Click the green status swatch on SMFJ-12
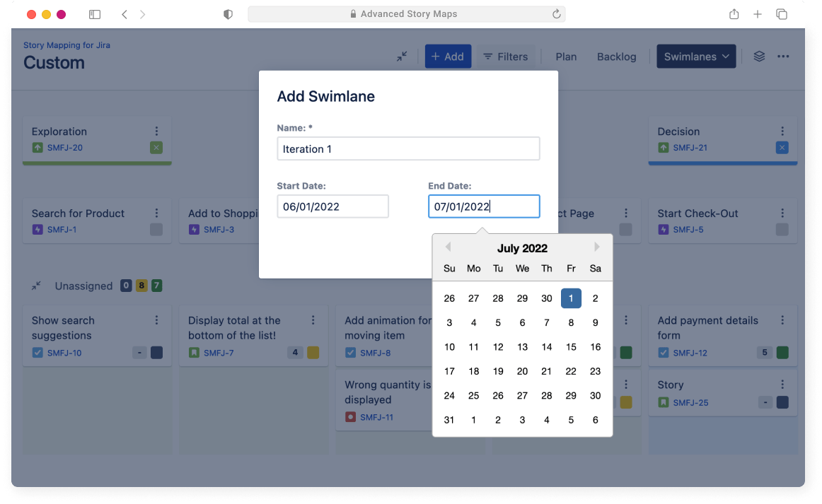822x504 pixels. [782, 353]
